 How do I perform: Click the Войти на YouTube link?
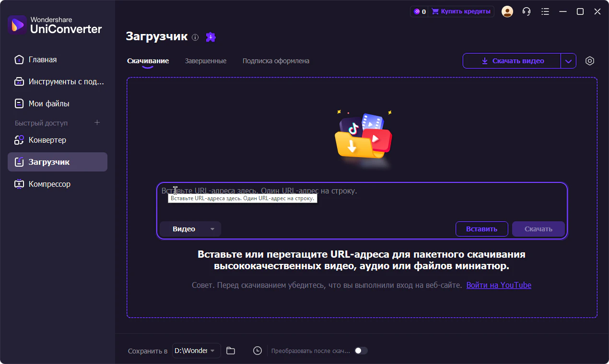click(x=499, y=285)
